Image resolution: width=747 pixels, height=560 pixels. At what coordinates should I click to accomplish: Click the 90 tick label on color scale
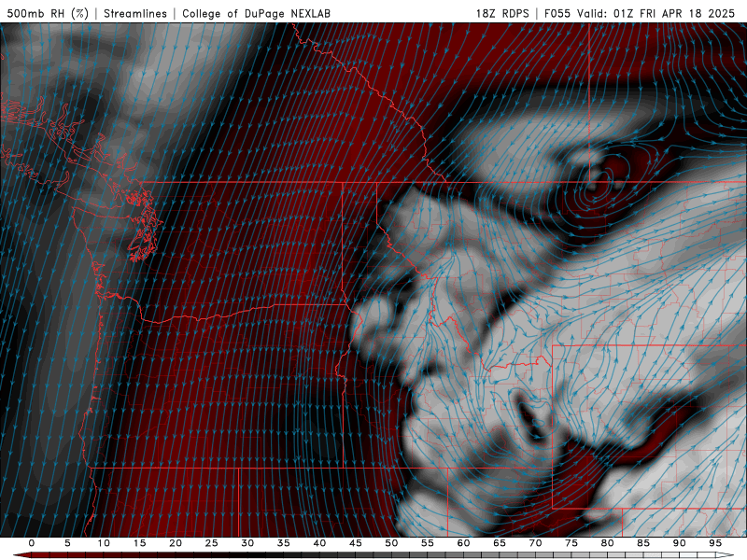point(679,543)
